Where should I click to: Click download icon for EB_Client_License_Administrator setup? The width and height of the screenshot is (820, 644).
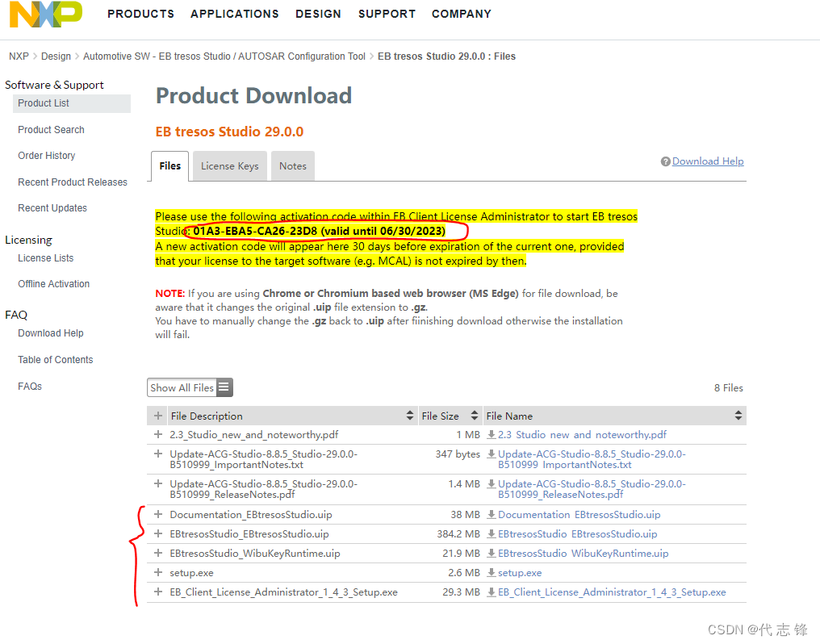coord(491,592)
